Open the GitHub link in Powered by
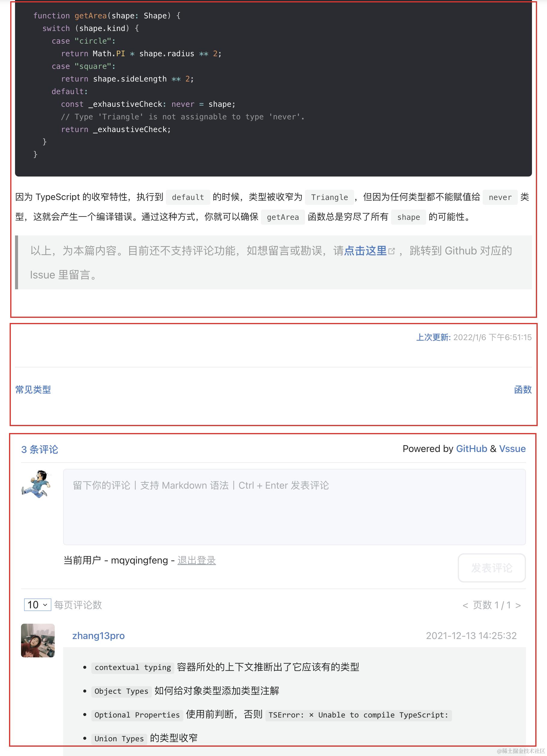This screenshot has height=756, width=547. [471, 449]
